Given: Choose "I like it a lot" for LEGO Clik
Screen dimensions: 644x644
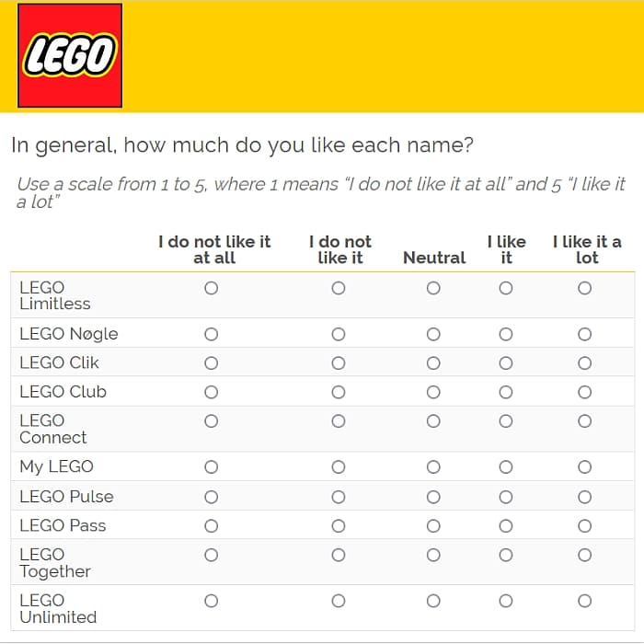Looking at the screenshot, I should click(584, 362).
